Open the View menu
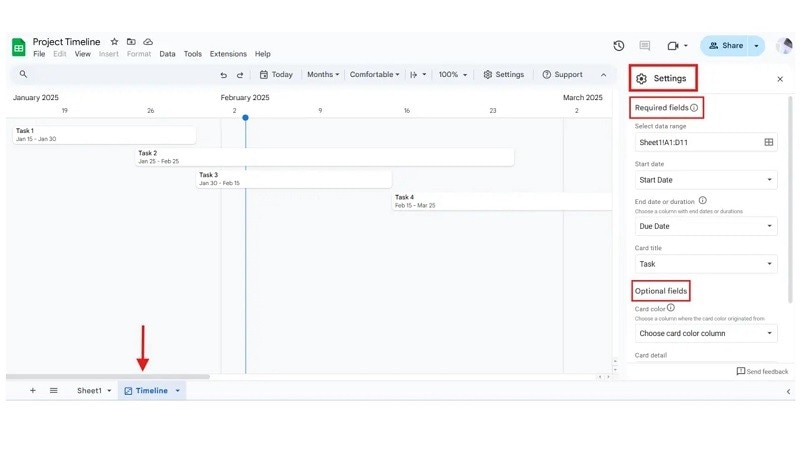 [x=83, y=54]
